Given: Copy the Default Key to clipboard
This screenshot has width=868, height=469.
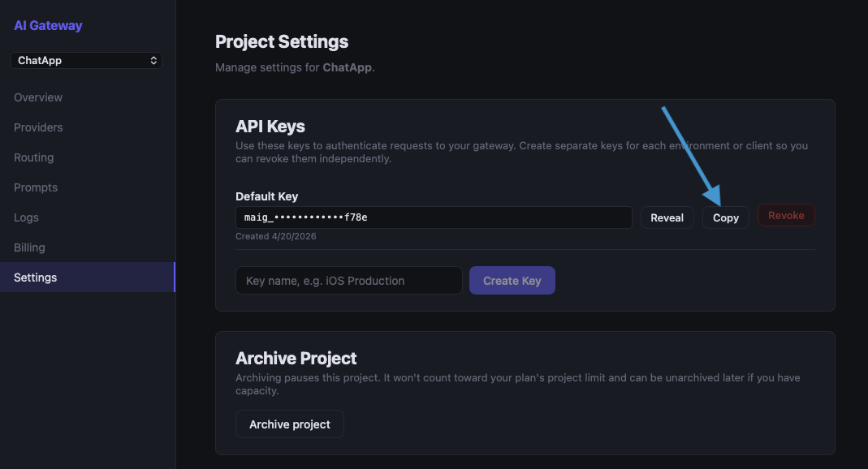Looking at the screenshot, I should 726,217.
